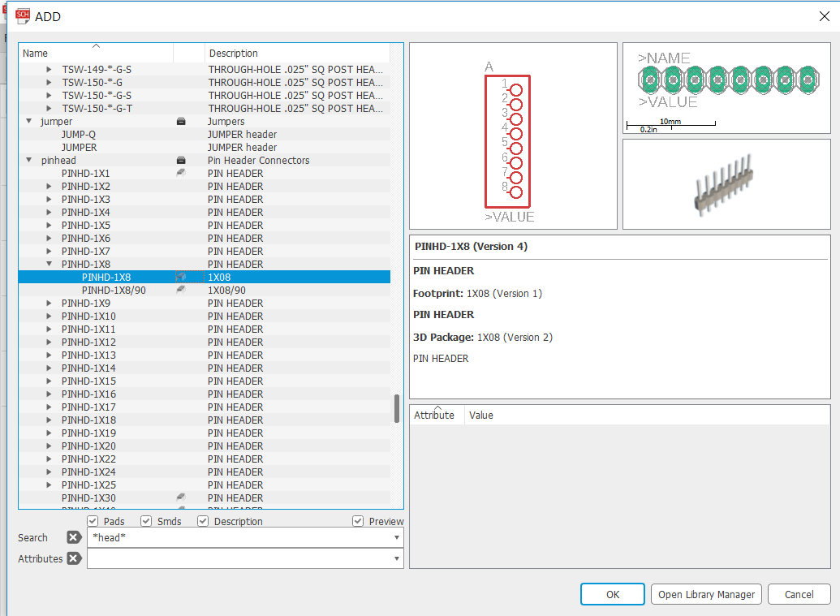The width and height of the screenshot is (840, 616).
Task: Click the library icon next to jumper
Action: coord(180,121)
